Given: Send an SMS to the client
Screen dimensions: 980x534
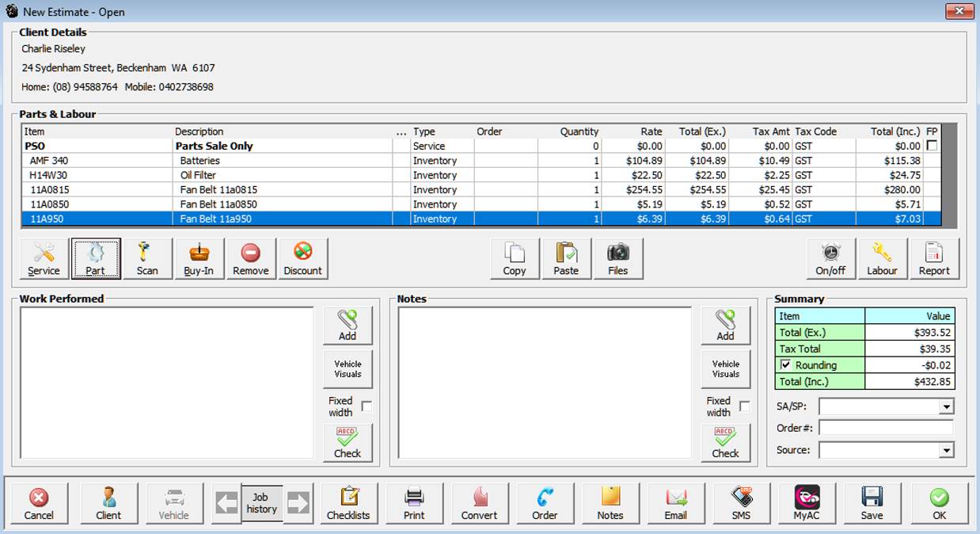Looking at the screenshot, I should (x=742, y=503).
